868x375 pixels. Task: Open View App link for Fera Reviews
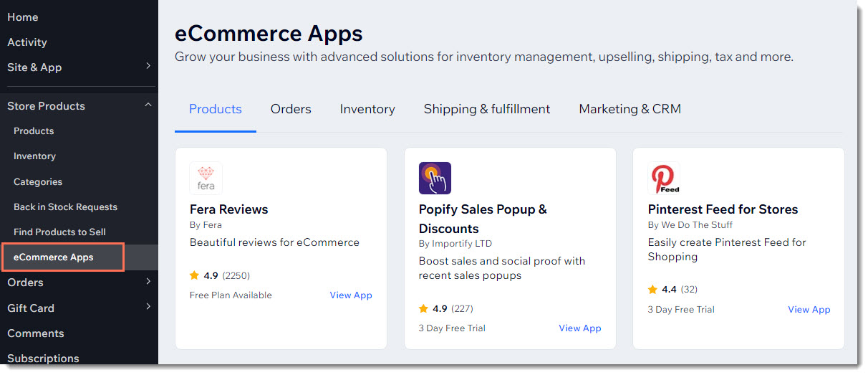(351, 295)
